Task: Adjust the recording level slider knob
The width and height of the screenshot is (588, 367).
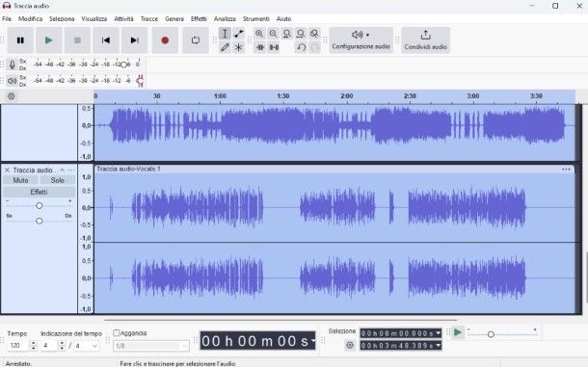Action: point(123,65)
